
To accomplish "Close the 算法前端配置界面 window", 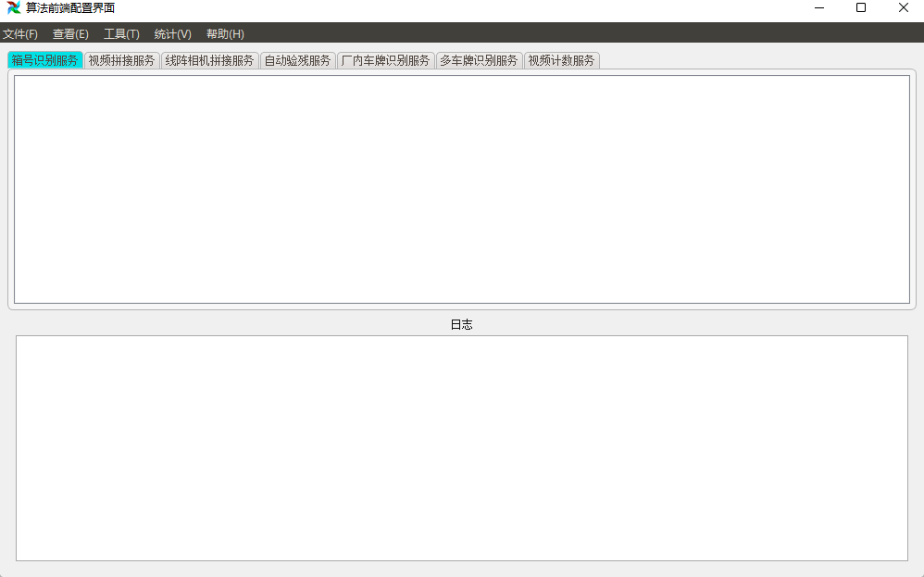I will pyautogui.click(x=903, y=7).
